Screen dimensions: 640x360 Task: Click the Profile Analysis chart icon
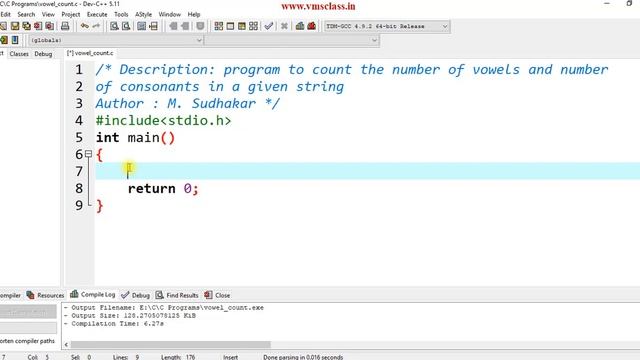[300, 26]
